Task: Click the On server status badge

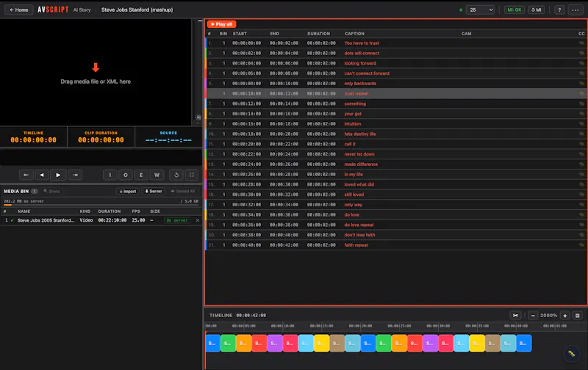Action: [x=177, y=220]
